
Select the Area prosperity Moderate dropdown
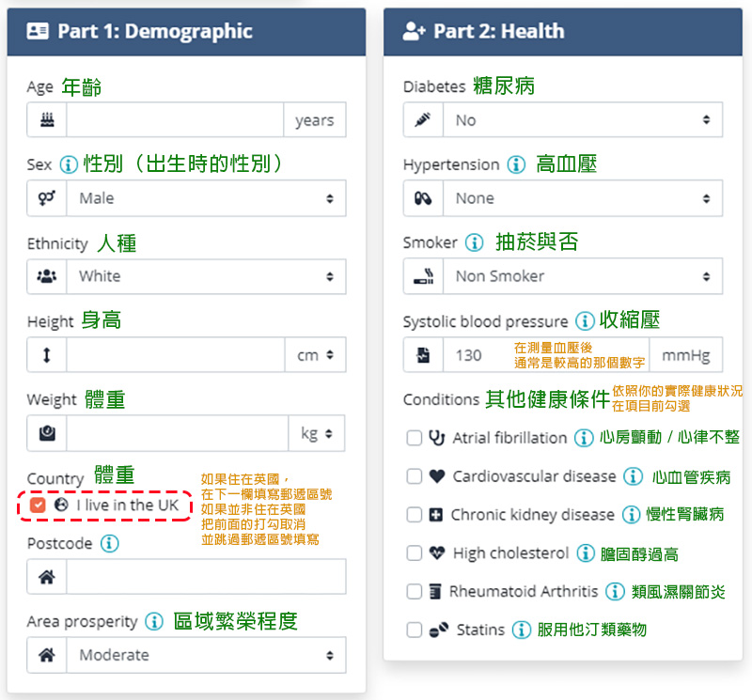tap(206, 655)
